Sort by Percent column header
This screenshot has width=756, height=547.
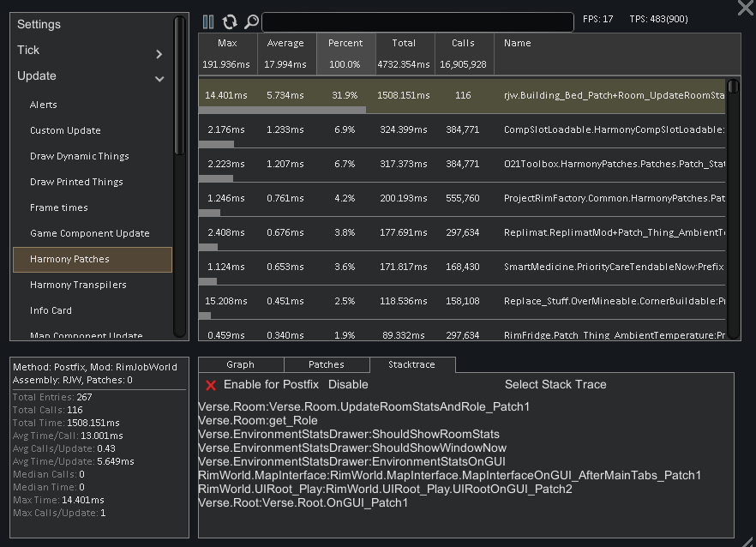click(345, 53)
